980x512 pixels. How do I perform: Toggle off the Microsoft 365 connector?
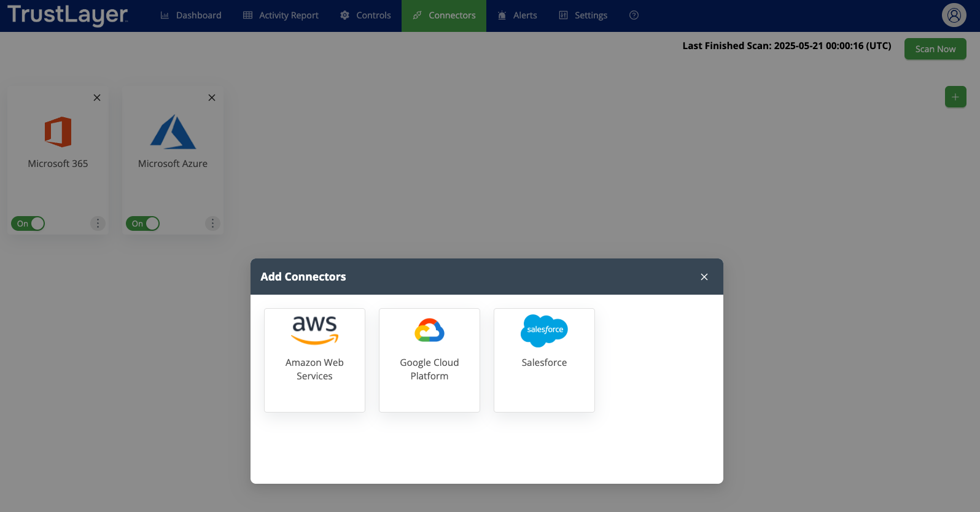[28, 223]
